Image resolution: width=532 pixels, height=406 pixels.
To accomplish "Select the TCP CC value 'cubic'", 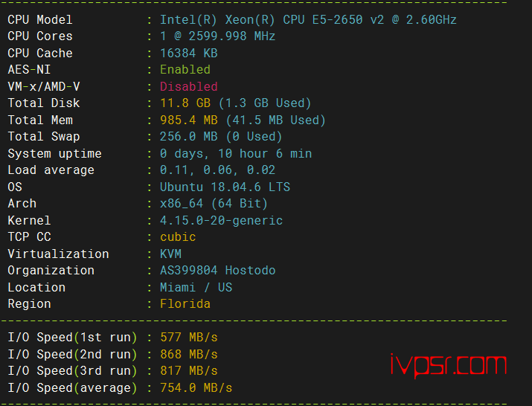I will point(178,236).
